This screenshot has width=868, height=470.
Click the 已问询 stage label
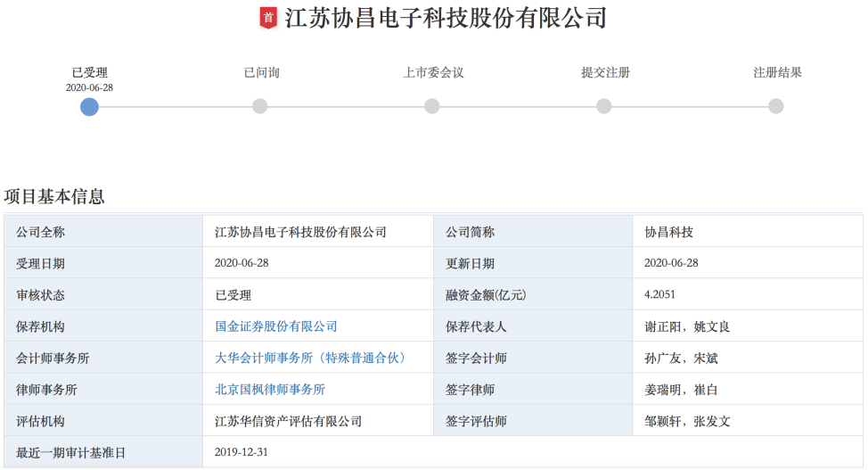point(261,72)
